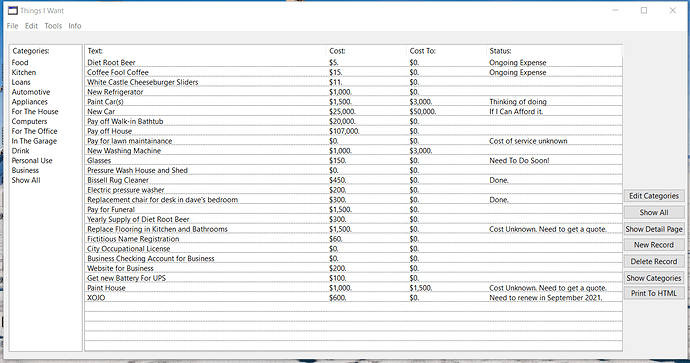Select Pay off Walk-in Bathtub row
690x363 pixels.
353,121
